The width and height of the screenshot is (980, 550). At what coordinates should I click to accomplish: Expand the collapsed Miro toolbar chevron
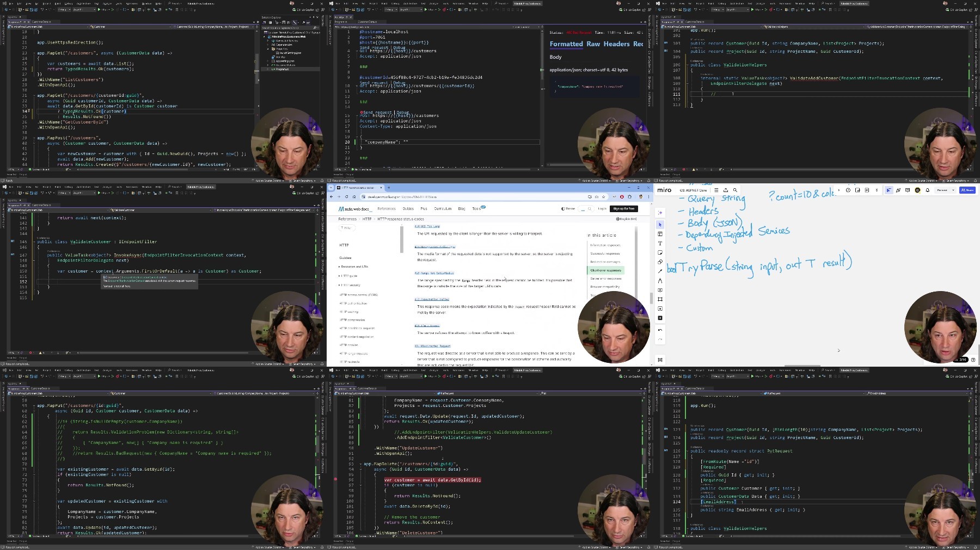839,190
